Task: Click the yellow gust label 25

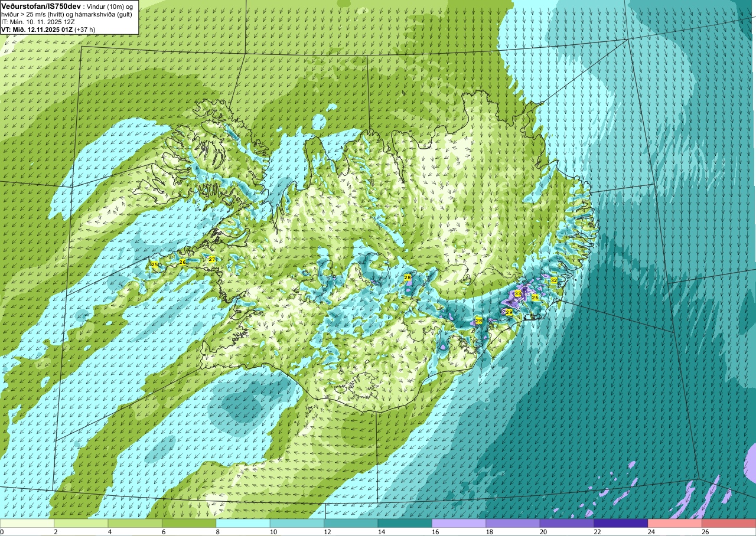Action: click(x=155, y=264)
